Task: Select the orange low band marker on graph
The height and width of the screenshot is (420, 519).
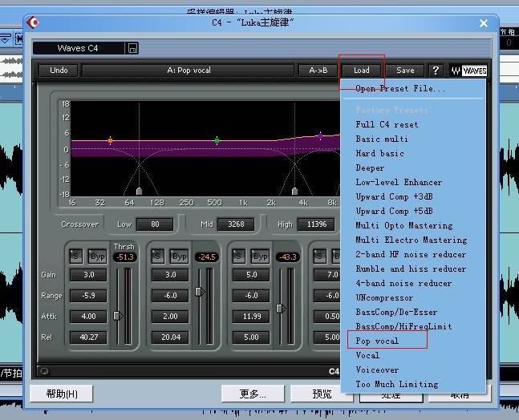Action: point(110,141)
